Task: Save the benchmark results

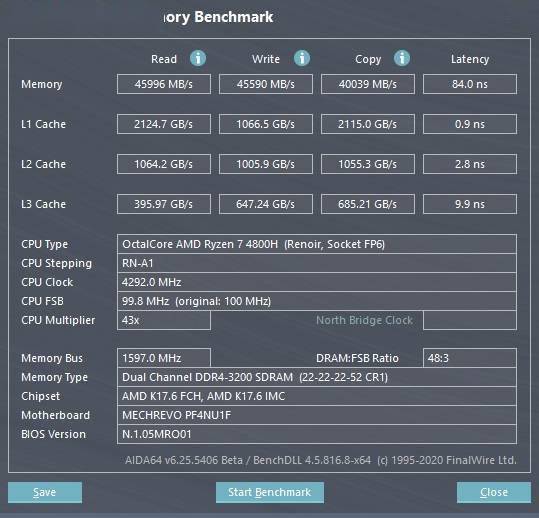Action: (x=45, y=492)
